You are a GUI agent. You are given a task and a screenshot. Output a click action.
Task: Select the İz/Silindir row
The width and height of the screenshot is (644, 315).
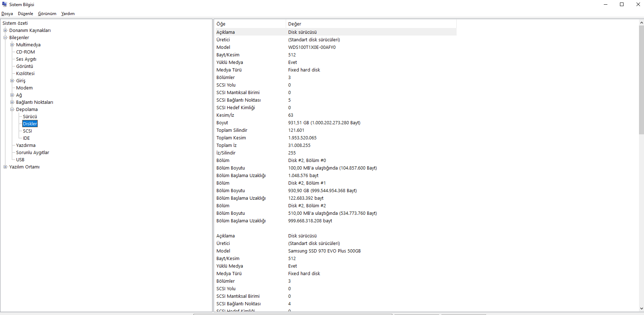click(335, 153)
